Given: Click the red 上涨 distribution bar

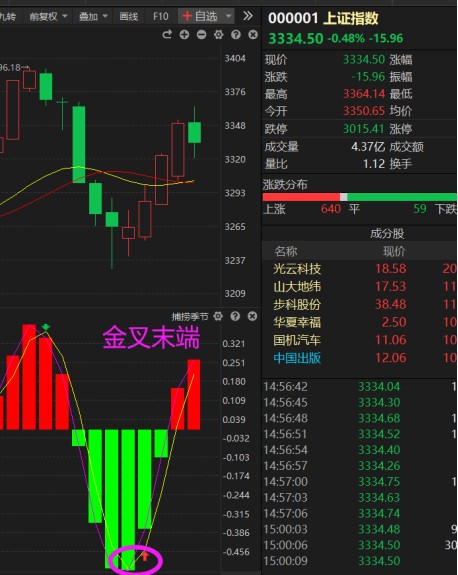Looking at the screenshot, I should coord(301,197).
